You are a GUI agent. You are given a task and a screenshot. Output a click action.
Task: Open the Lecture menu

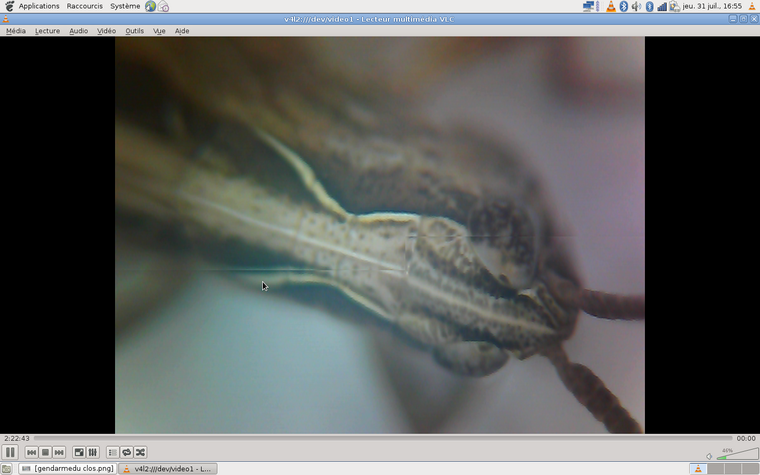(x=47, y=31)
